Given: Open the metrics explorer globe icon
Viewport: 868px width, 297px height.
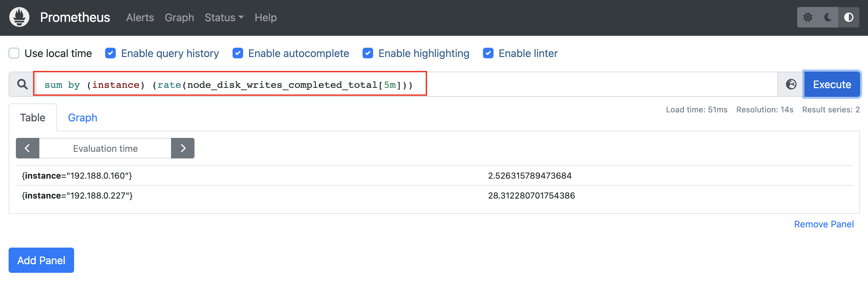Looking at the screenshot, I should coord(791,85).
